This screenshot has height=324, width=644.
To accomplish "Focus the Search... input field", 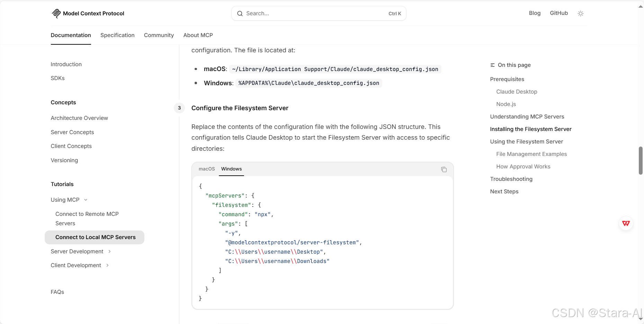I will [319, 14].
